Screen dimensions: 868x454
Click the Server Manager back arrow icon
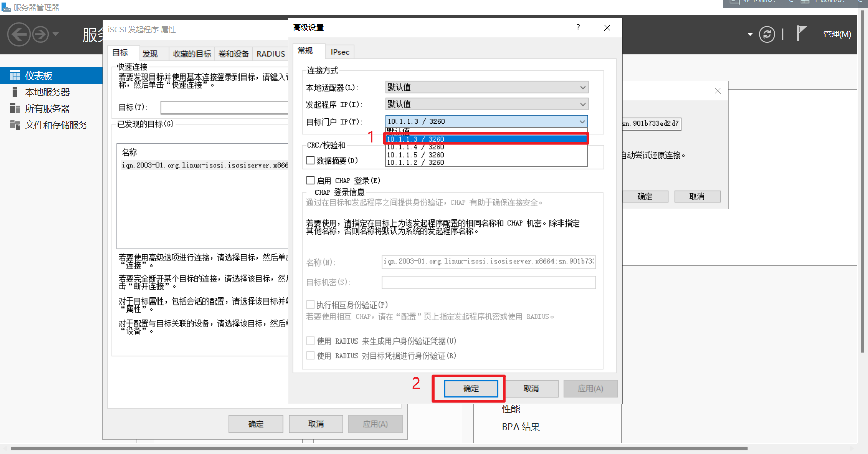pos(19,34)
